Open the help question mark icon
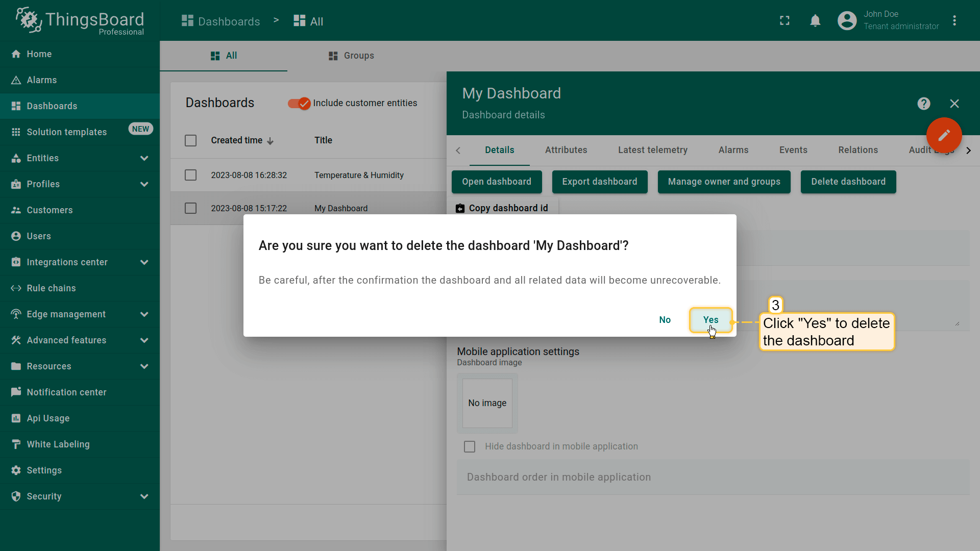Image resolution: width=980 pixels, height=551 pixels. (x=923, y=104)
